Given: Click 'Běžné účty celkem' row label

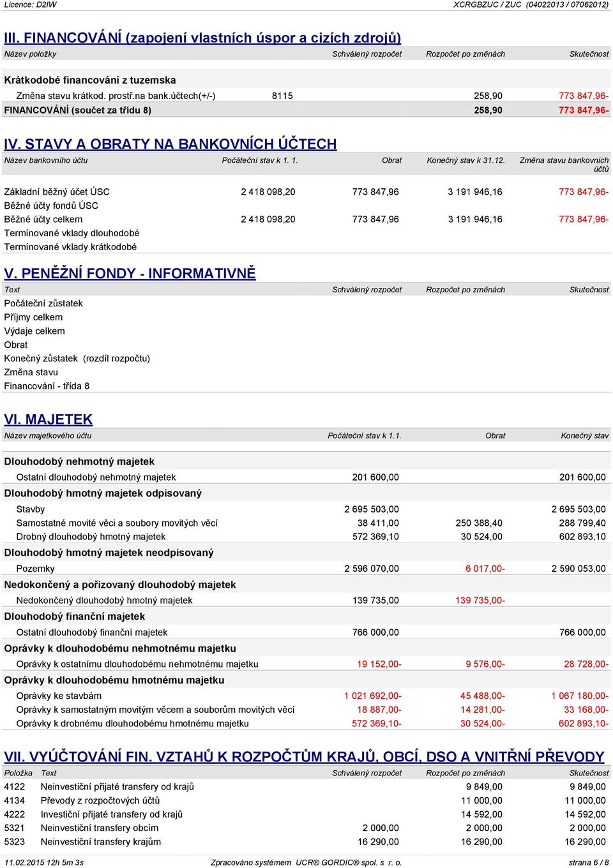Looking at the screenshot, I should pos(43,219).
